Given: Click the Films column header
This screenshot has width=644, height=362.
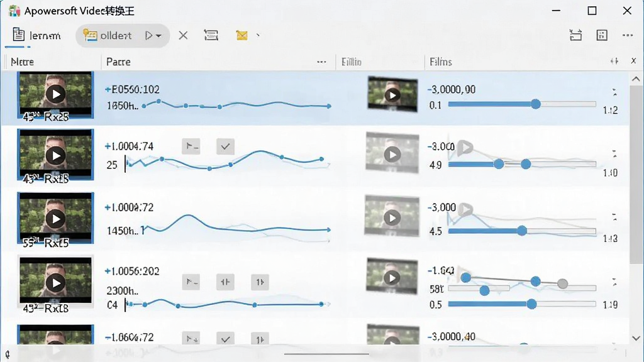Looking at the screenshot, I should point(441,62).
